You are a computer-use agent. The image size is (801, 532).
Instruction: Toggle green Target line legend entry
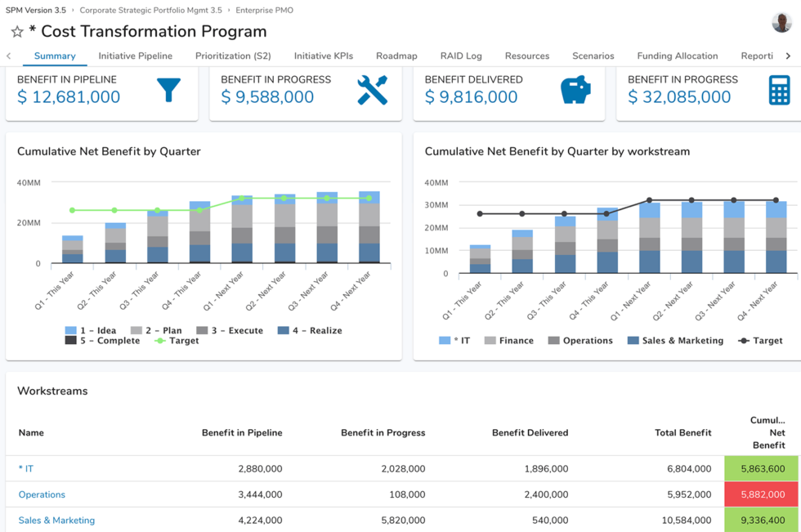coord(177,341)
